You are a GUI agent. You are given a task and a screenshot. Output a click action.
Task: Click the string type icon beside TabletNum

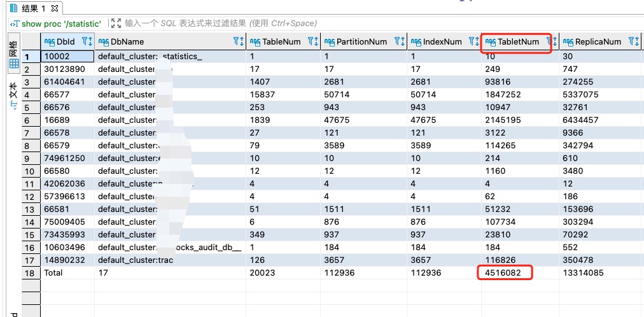tap(491, 42)
